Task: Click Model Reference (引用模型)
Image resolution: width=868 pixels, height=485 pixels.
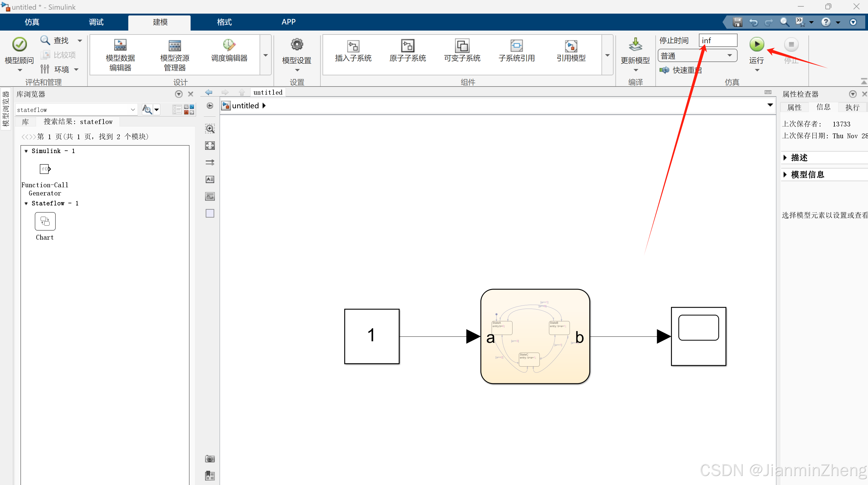Action: pos(571,51)
